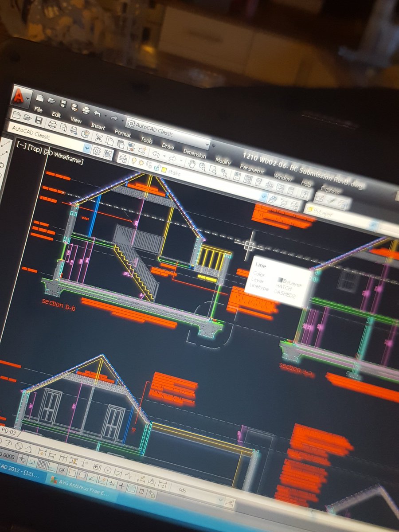Toggle Lineweight display in status bar

coord(121,485)
